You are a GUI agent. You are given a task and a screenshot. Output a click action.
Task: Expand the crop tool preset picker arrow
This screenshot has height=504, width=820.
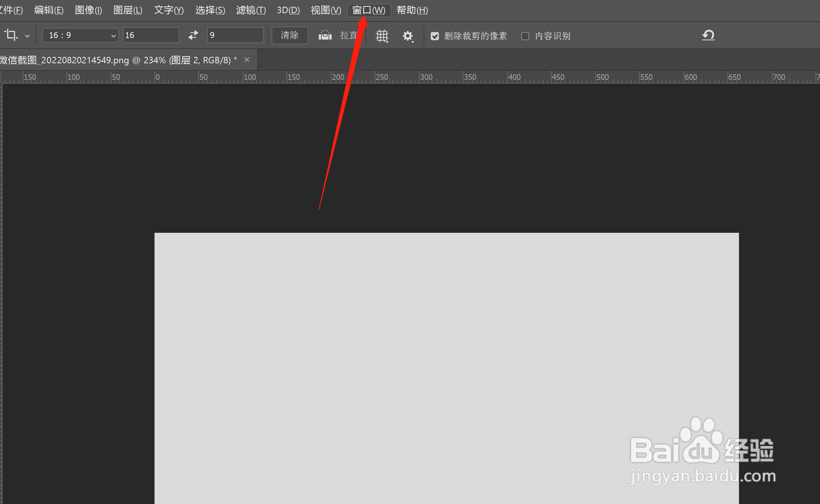pyautogui.click(x=27, y=36)
